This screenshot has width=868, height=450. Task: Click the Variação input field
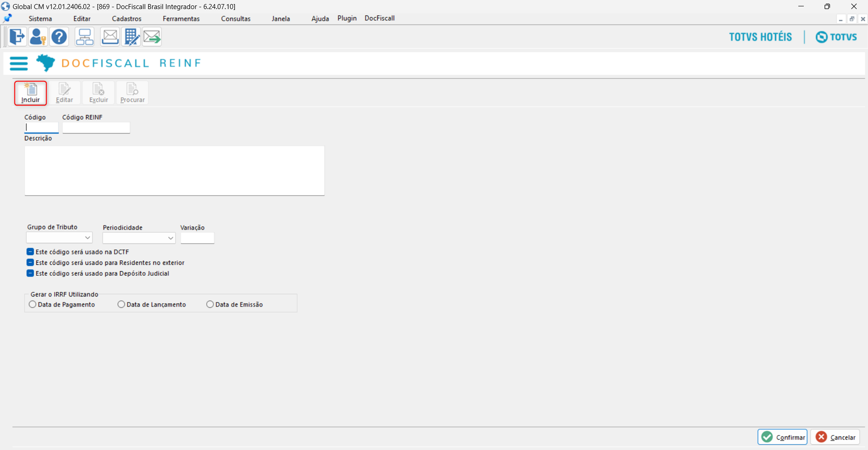pyautogui.click(x=197, y=238)
